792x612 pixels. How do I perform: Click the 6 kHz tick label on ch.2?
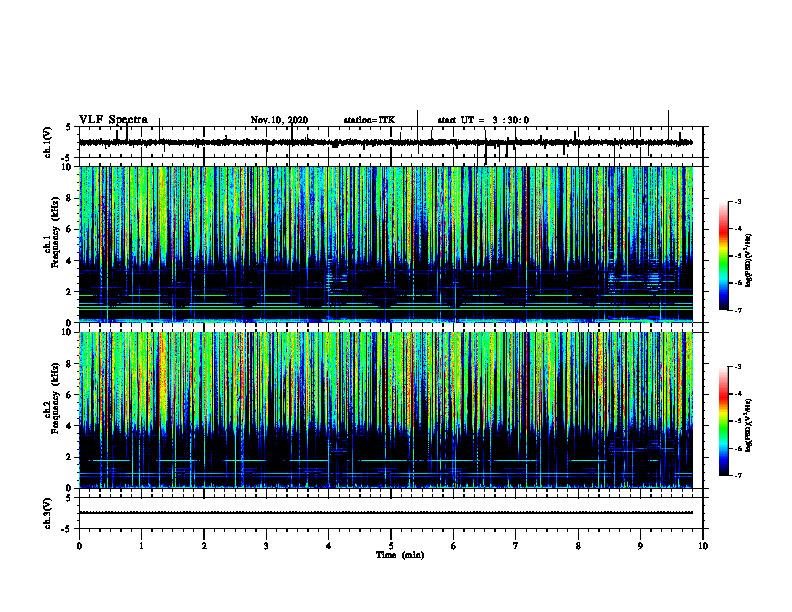(69, 395)
